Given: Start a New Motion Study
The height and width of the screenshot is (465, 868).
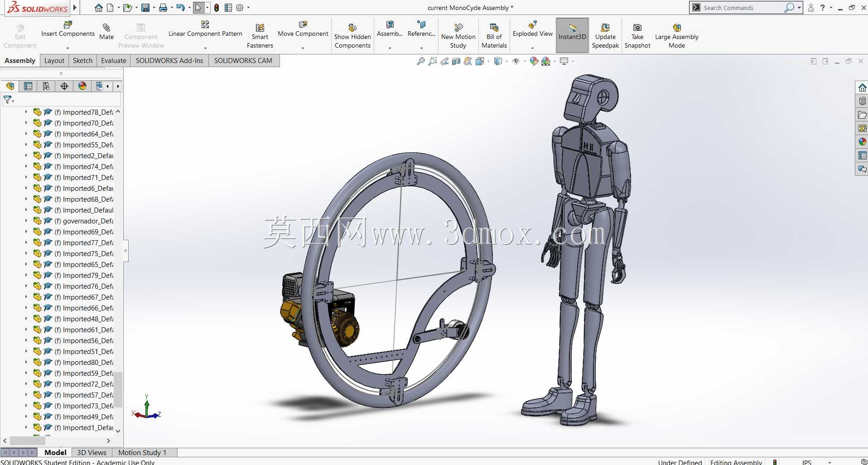Looking at the screenshot, I should point(458,35).
